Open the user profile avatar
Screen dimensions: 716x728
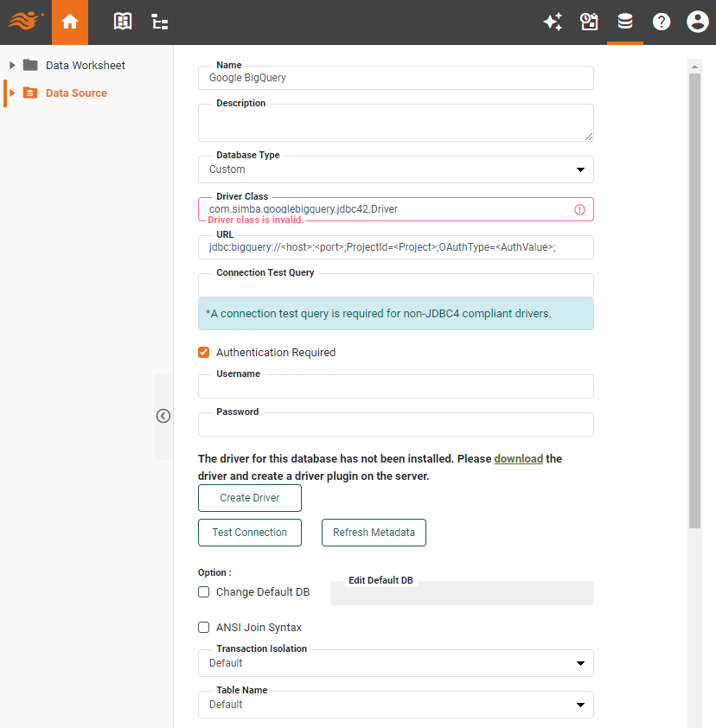pyautogui.click(x=697, y=22)
